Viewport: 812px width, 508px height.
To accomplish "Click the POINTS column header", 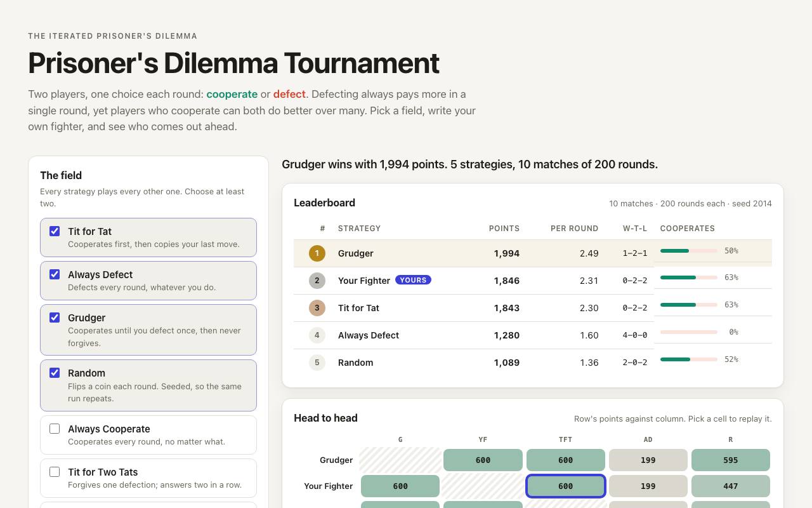I will 504,229.
